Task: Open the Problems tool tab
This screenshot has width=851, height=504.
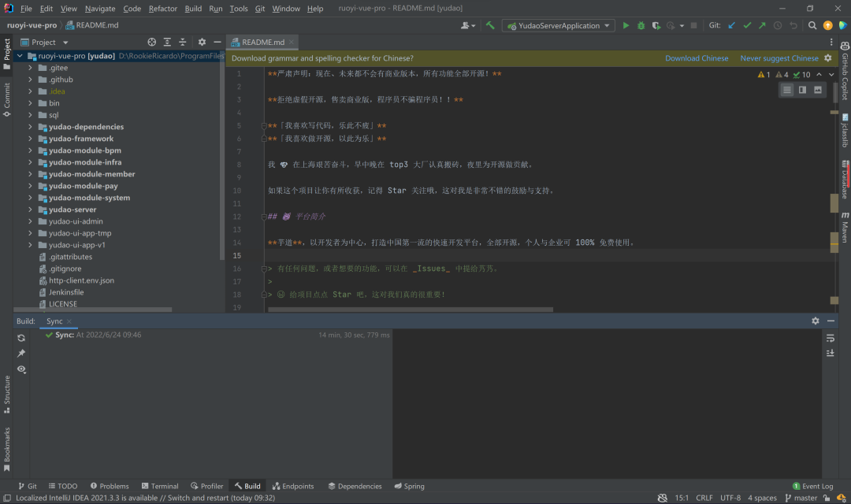Action: click(x=110, y=486)
